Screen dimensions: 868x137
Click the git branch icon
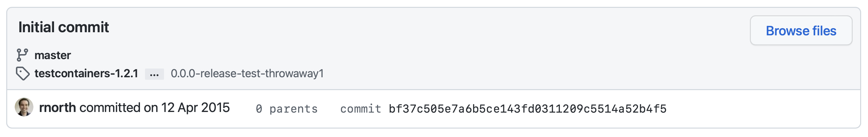point(22,55)
